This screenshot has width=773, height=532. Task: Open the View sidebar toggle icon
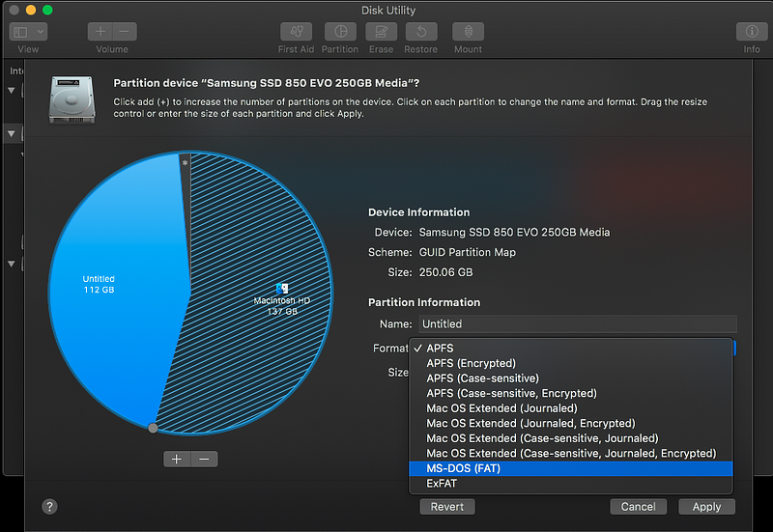(20, 32)
